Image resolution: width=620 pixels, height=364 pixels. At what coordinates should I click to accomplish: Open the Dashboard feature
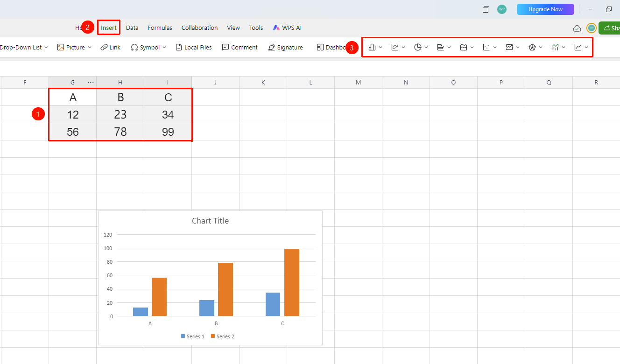click(331, 47)
